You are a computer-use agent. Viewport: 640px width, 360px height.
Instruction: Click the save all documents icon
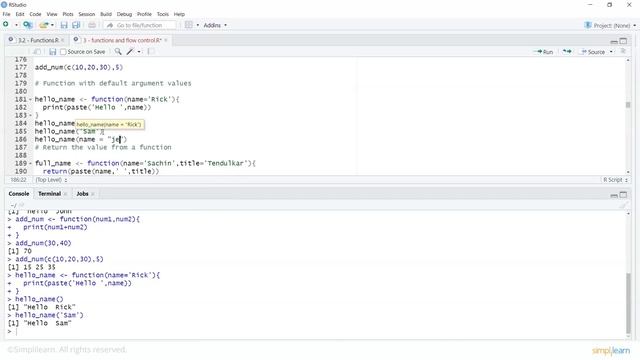(x=76, y=25)
